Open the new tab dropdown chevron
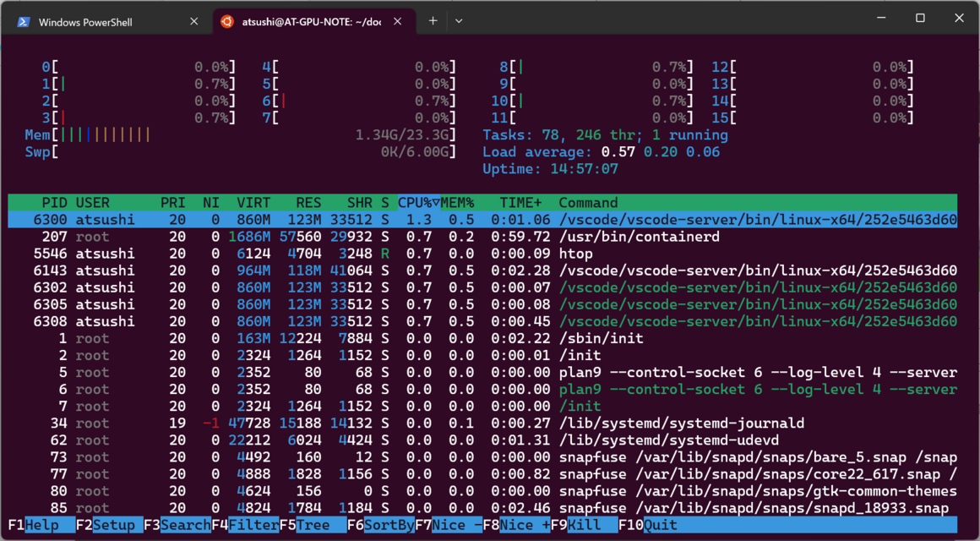This screenshot has height=541, width=980. point(458,20)
